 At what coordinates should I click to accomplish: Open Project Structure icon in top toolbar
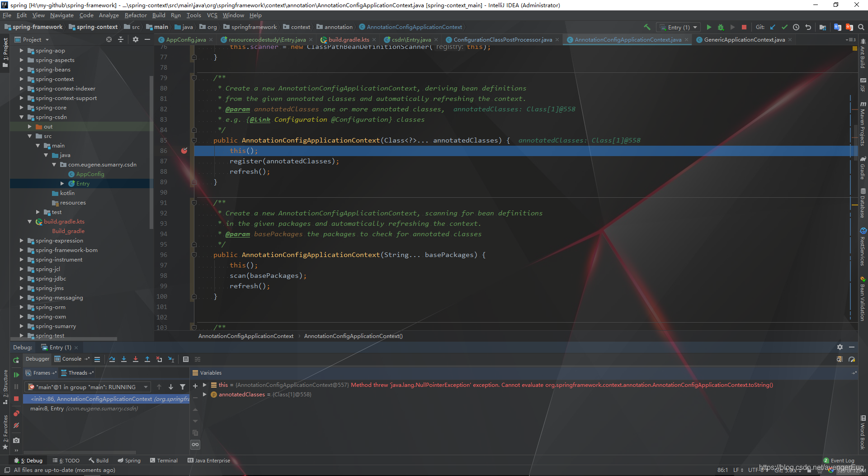pos(823,27)
